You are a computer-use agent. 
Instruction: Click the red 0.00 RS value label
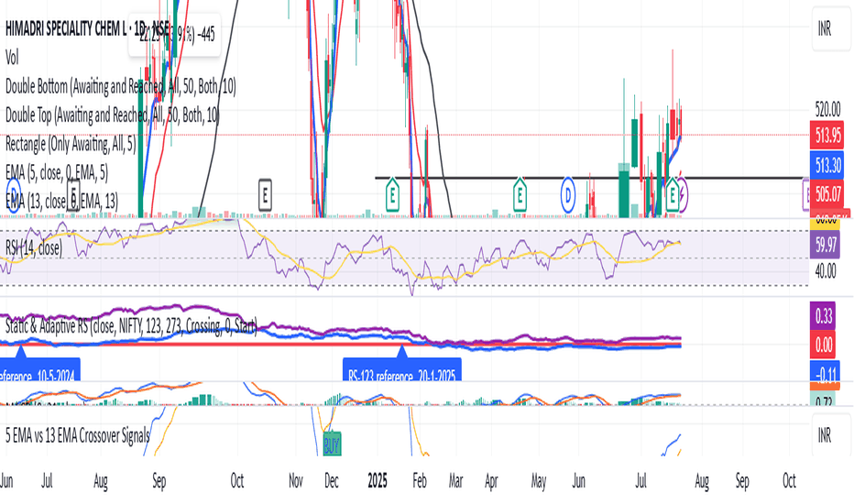(824, 345)
